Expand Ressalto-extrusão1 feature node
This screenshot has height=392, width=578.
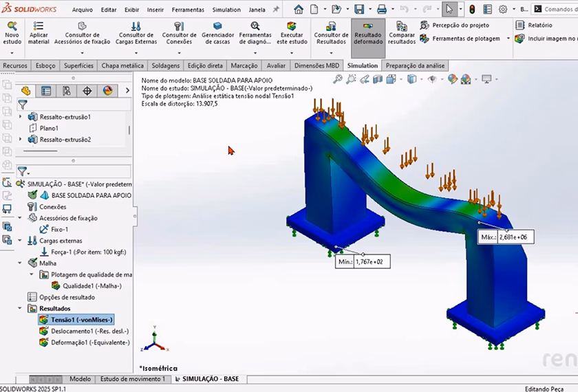[x=19, y=117]
